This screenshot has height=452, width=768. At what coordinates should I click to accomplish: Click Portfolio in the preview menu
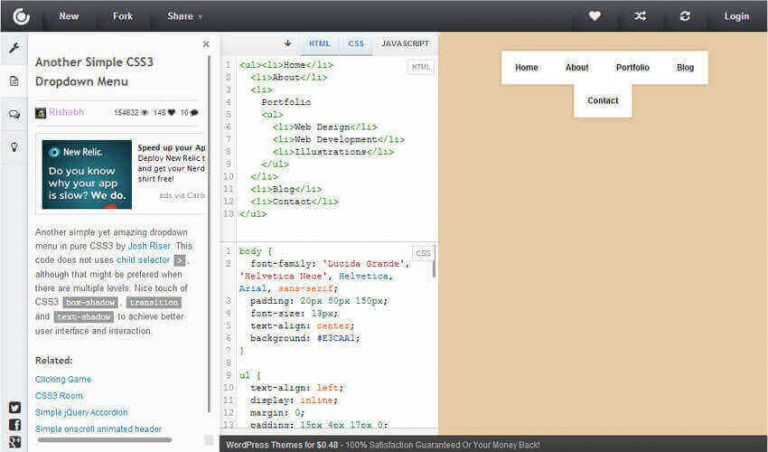click(x=632, y=68)
